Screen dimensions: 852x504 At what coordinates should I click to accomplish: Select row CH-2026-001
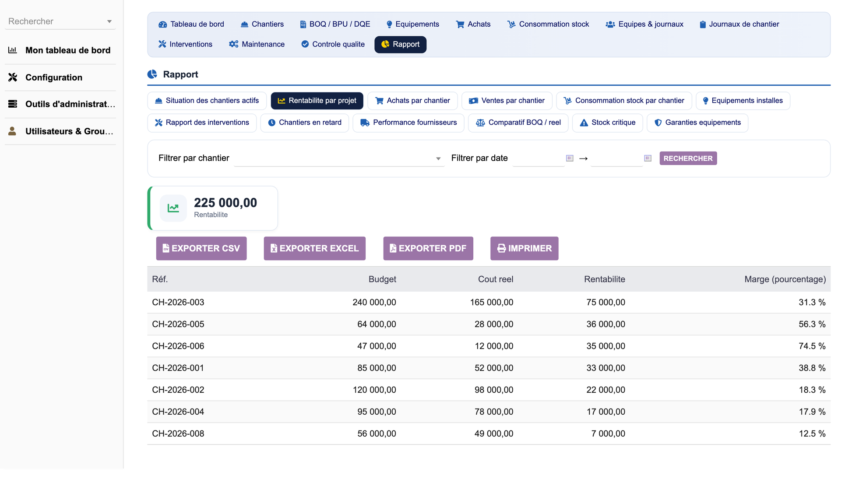489,368
